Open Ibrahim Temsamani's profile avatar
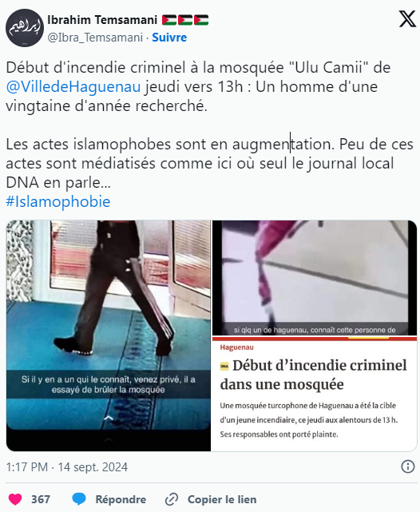Image resolution: width=420 pixels, height=512 pixels. click(x=25, y=28)
